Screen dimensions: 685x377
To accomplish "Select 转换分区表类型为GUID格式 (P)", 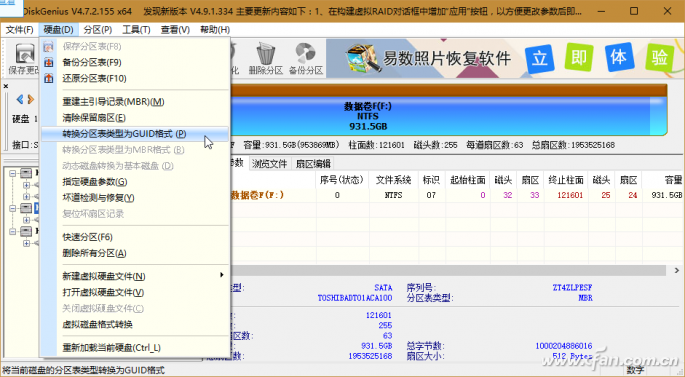I will 135,134.
